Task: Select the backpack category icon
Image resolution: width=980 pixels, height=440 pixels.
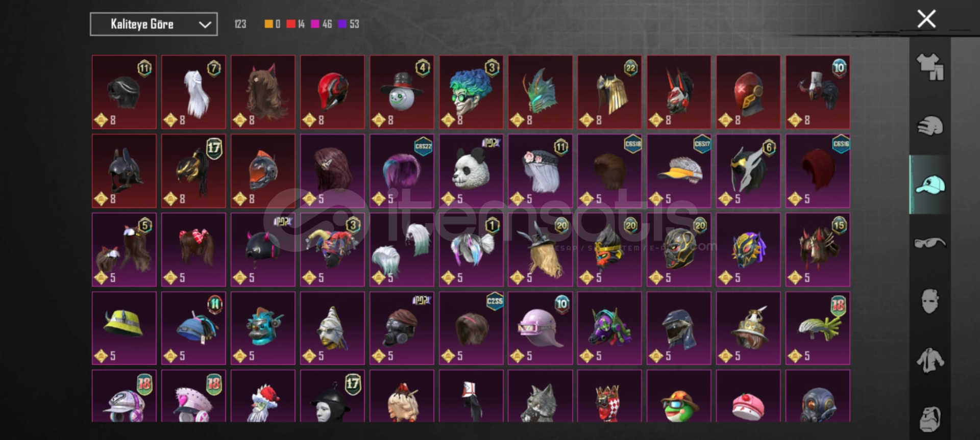Action: coord(930,419)
